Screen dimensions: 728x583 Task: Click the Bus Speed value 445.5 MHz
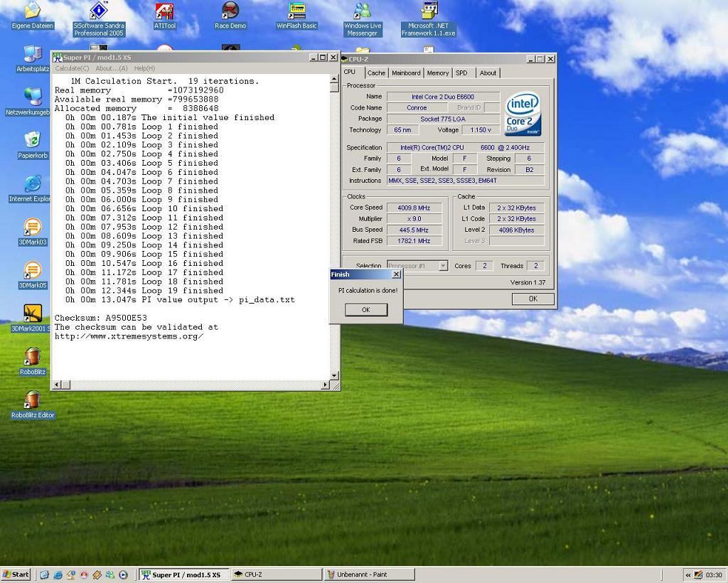click(x=414, y=230)
